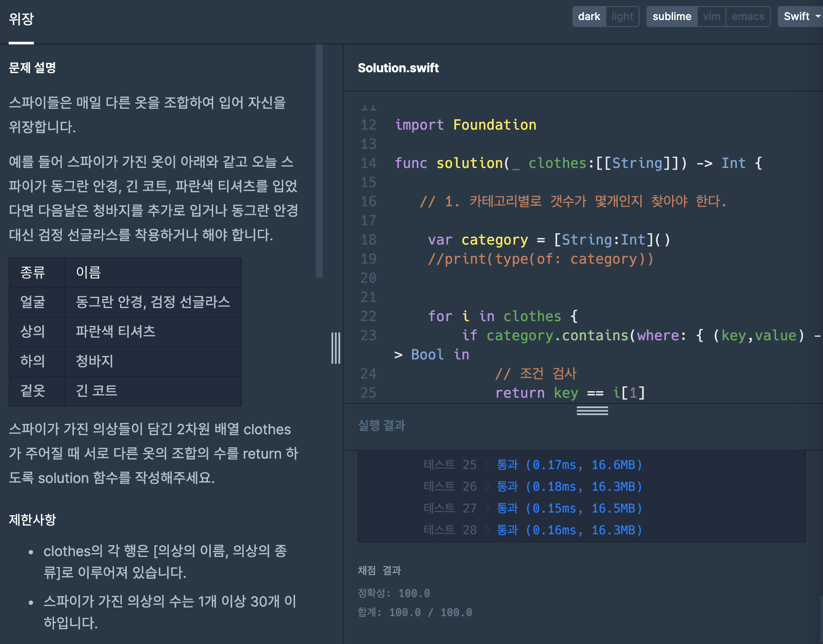Click the 테스트 26 result row
This screenshot has height=644, width=823.
533,486
